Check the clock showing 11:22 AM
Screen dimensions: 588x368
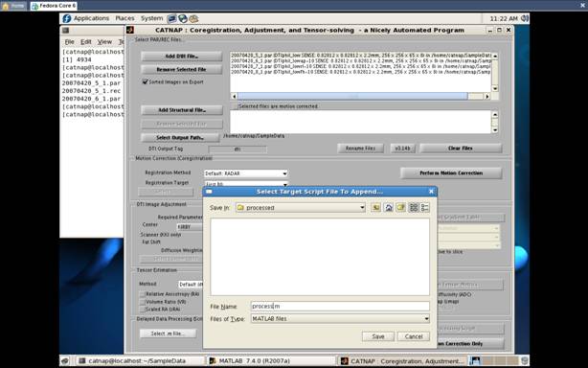504,18
